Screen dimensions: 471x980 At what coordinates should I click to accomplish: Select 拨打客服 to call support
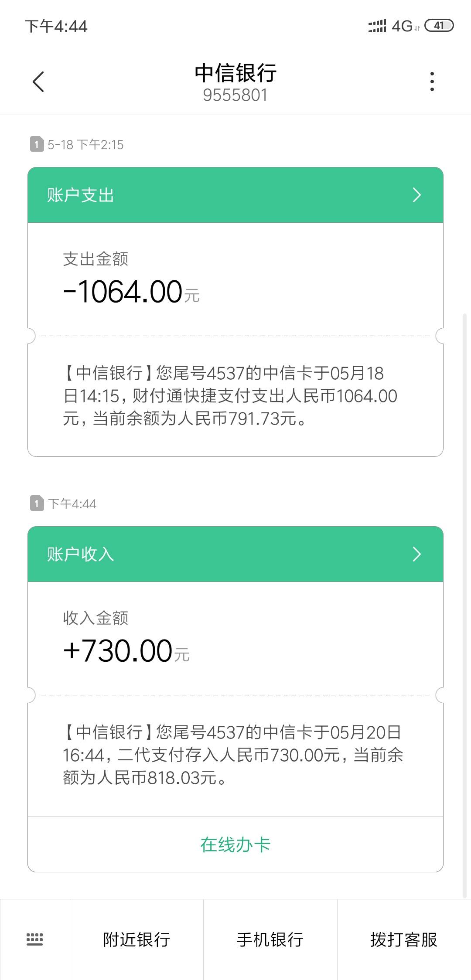point(404,939)
